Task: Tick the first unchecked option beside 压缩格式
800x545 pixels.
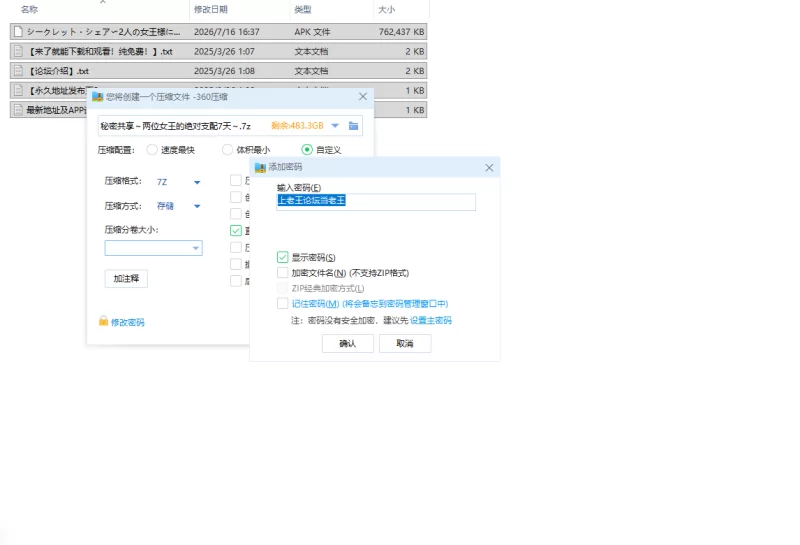Action: click(236, 180)
